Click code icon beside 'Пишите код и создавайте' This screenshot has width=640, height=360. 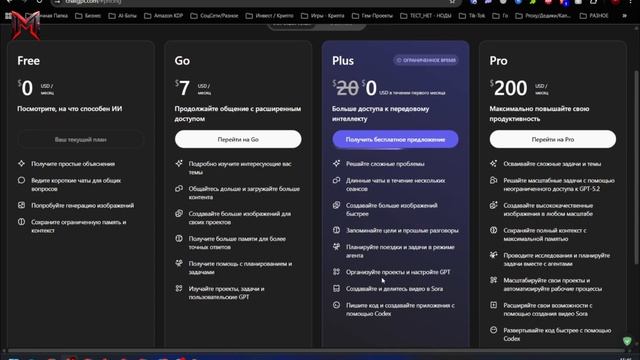click(x=336, y=305)
